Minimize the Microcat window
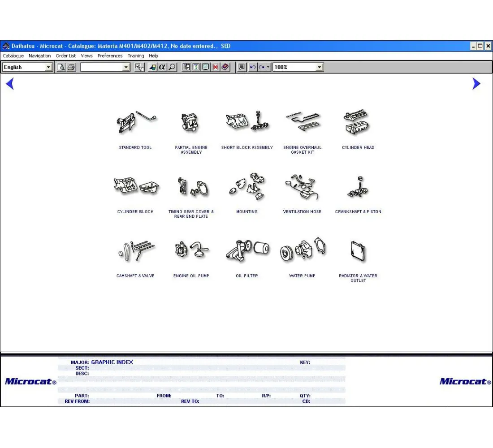The image size is (493, 448). click(x=473, y=46)
